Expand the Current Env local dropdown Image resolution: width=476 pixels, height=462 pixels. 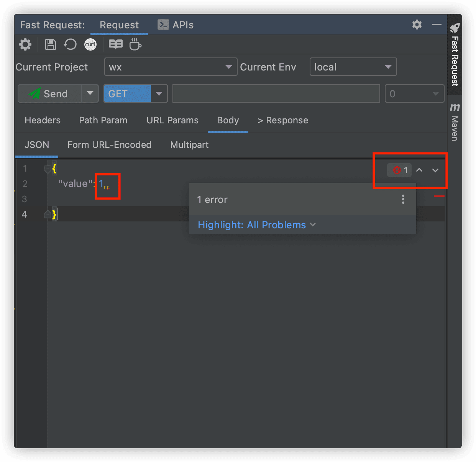pyautogui.click(x=353, y=67)
